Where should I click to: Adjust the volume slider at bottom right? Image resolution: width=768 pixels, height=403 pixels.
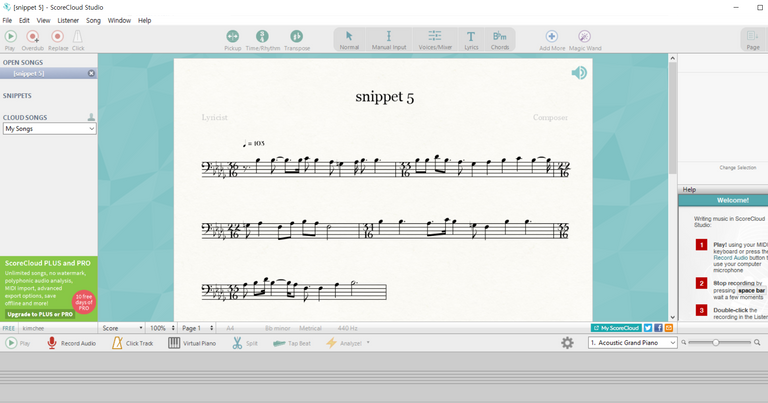[x=714, y=343]
